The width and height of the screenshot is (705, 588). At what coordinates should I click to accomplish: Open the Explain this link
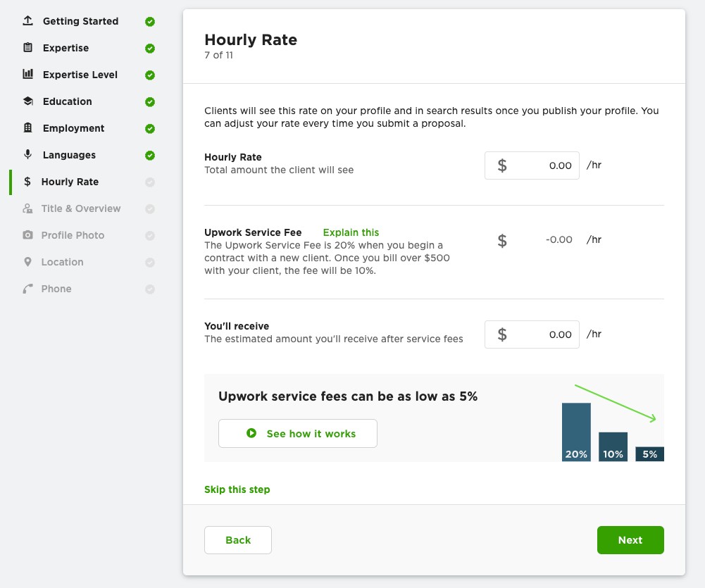350,232
